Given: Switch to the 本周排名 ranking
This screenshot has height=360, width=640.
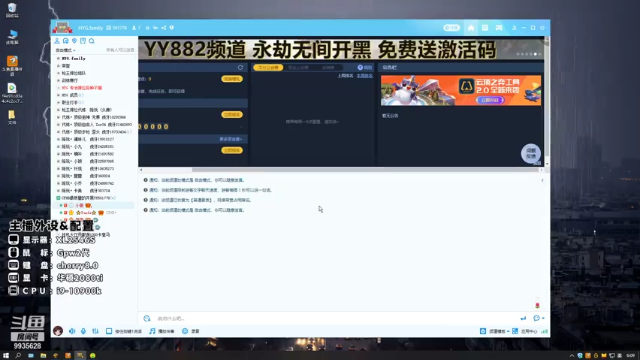Looking at the screenshot, I should 364,76.
